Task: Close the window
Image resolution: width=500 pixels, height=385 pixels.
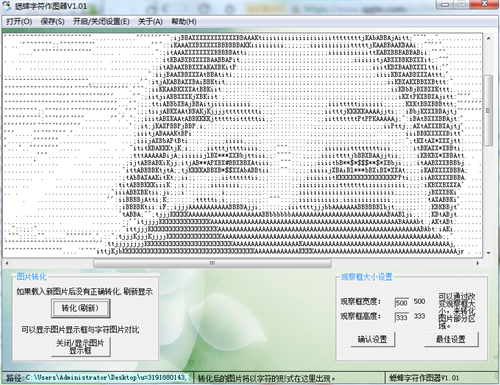Action: pos(484,4)
